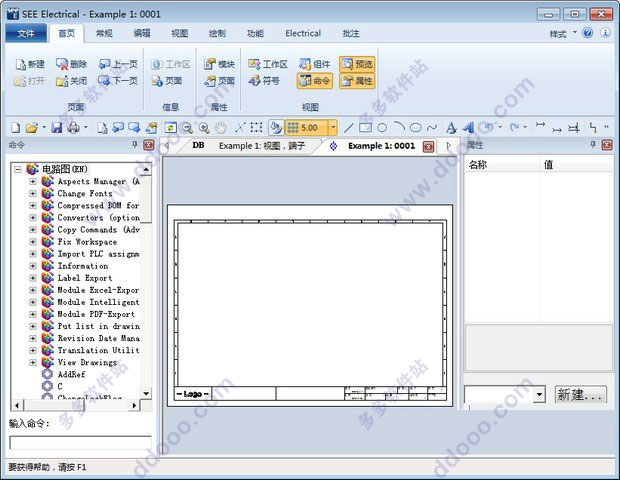Toggle the 命令 command pane button
This screenshot has width=620, height=480.
(x=315, y=81)
